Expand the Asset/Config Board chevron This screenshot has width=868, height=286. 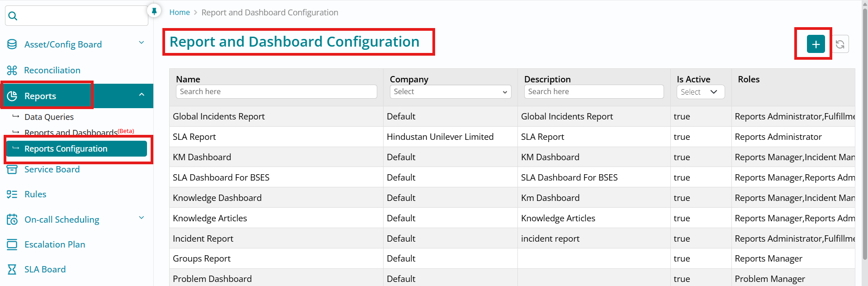(142, 43)
